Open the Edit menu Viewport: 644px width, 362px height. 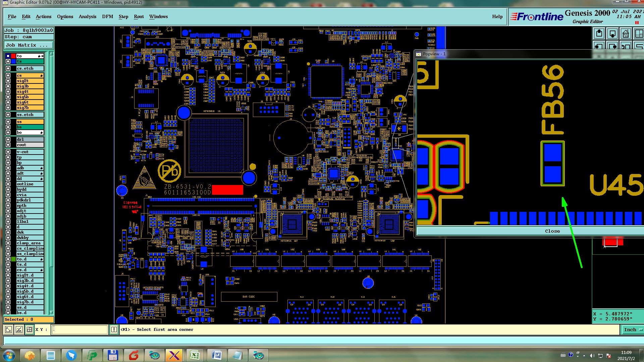26,16
